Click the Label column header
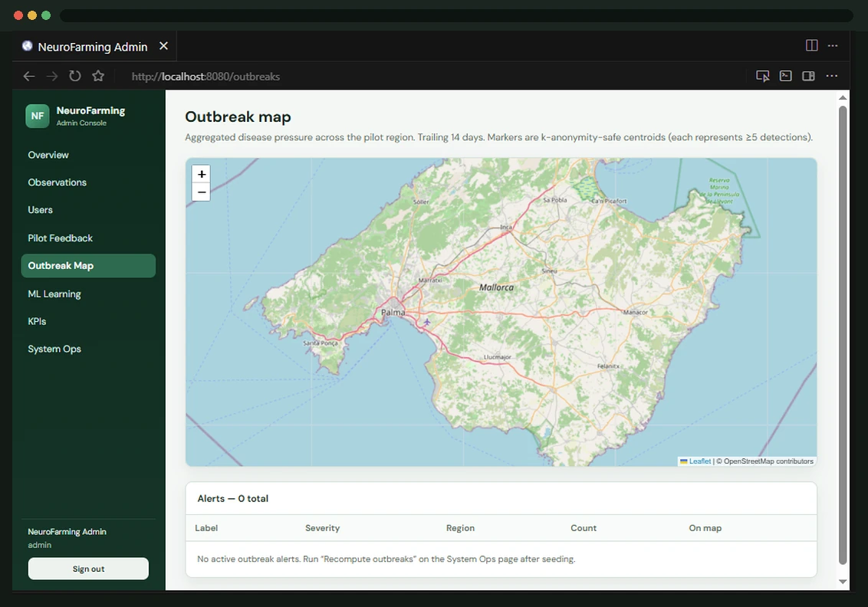The image size is (868, 607). point(206,528)
